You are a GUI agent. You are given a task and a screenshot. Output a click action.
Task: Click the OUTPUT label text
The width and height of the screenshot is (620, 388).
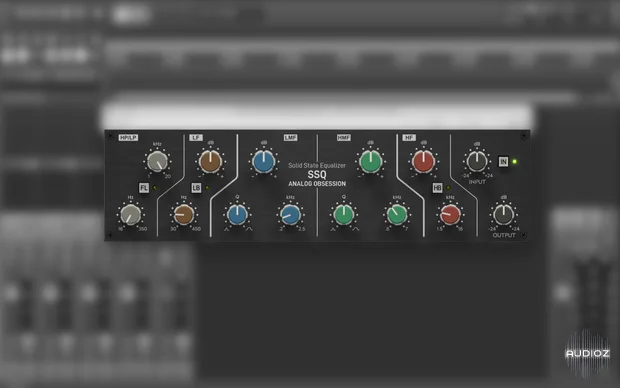point(504,235)
